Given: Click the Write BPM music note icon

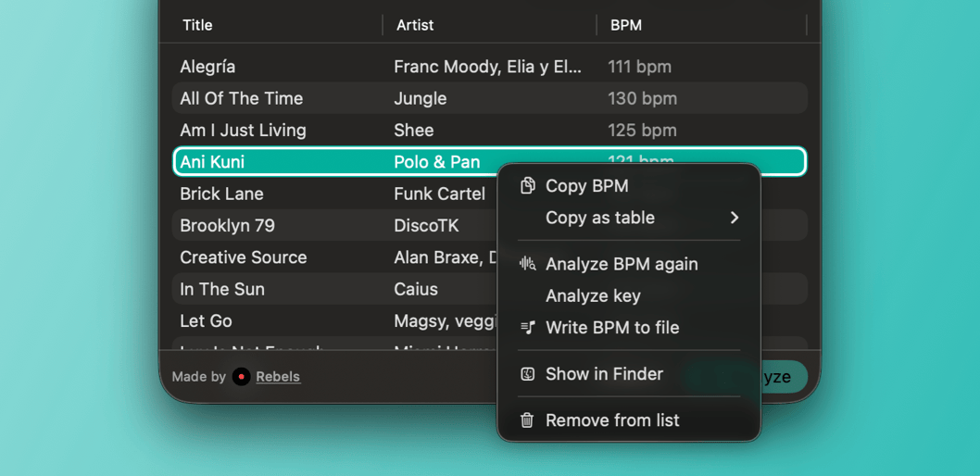Looking at the screenshot, I should pyautogui.click(x=527, y=328).
